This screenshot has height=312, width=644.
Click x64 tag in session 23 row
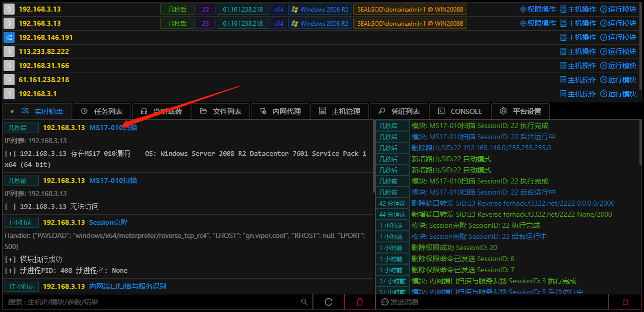[279, 23]
